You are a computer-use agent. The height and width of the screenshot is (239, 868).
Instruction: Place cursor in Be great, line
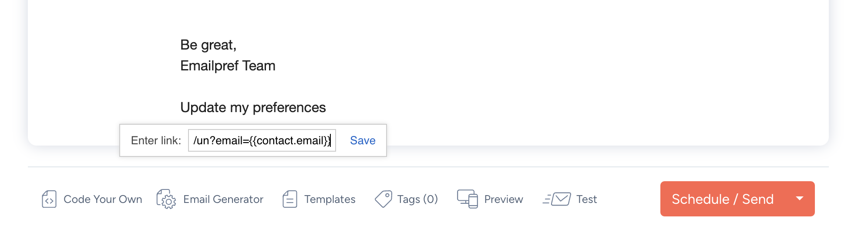pos(208,45)
